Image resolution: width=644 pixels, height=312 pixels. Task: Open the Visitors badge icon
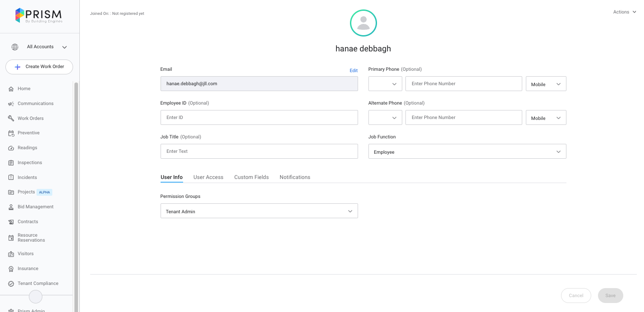11,254
